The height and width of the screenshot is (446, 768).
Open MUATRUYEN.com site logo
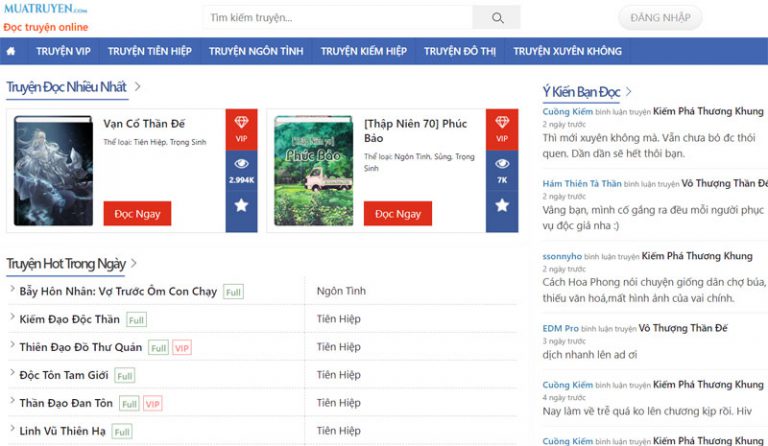(46, 9)
